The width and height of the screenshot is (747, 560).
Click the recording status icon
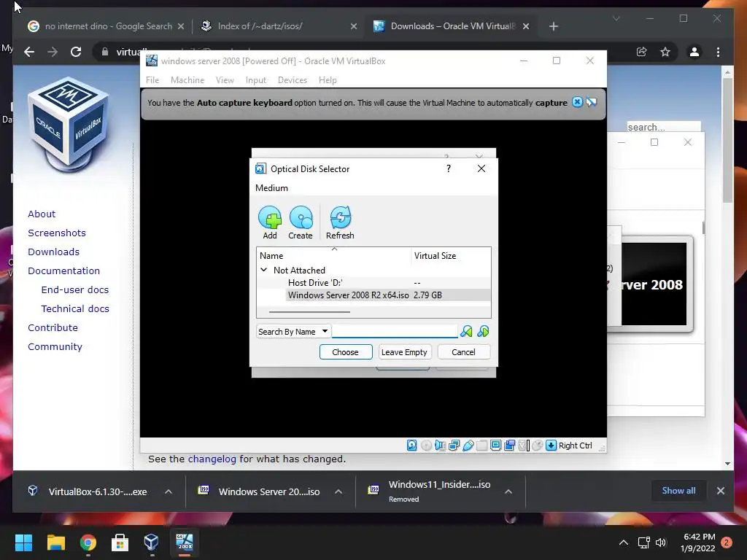[x=510, y=446]
